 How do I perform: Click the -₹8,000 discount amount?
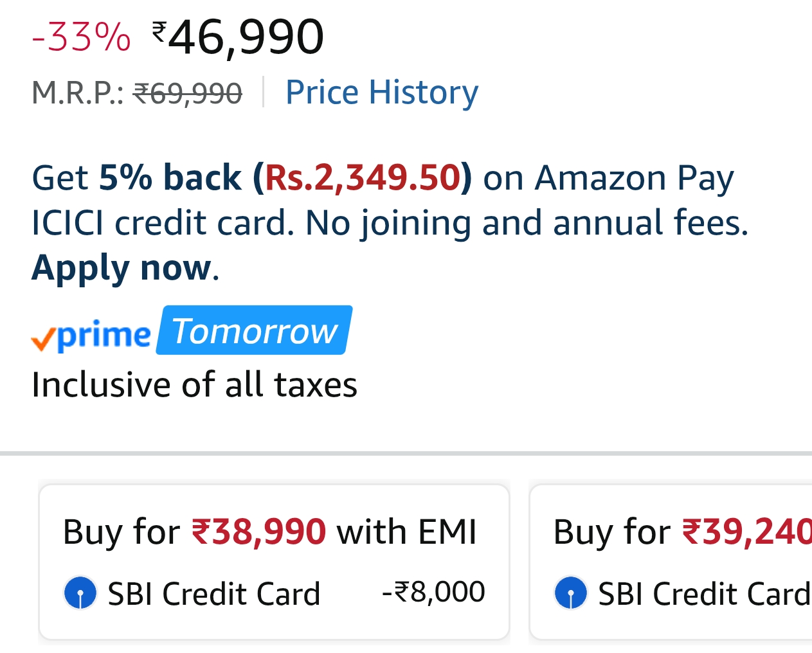(x=433, y=591)
